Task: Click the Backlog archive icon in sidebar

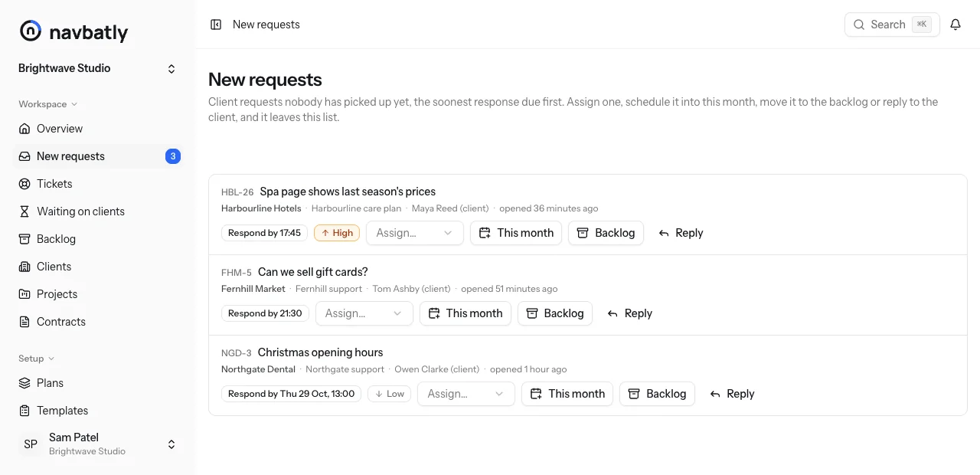Action: pos(24,239)
